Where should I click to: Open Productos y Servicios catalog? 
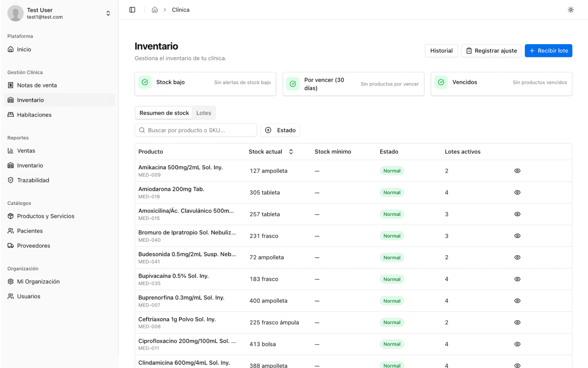pyautogui.click(x=45, y=216)
